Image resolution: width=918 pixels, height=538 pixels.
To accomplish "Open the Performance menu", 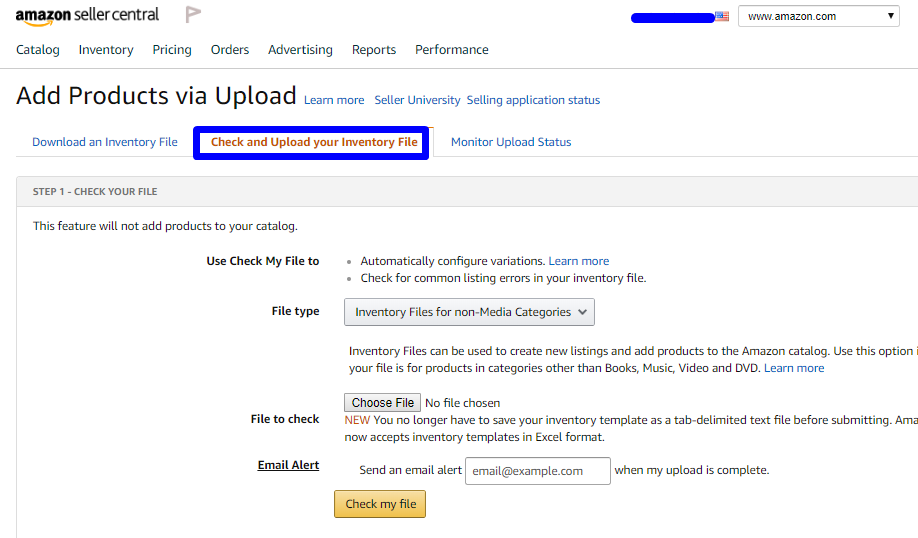I will (x=452, y=50).
